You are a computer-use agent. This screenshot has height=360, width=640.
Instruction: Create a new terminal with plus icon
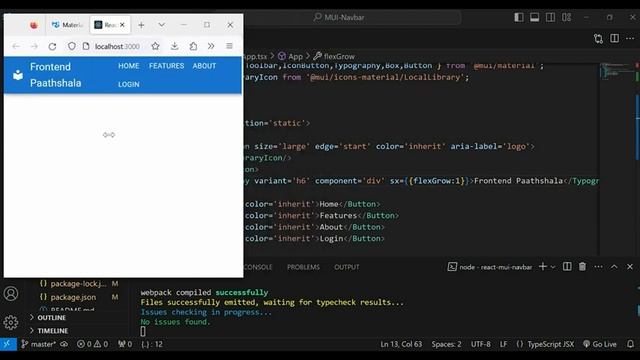pos(542,267)
